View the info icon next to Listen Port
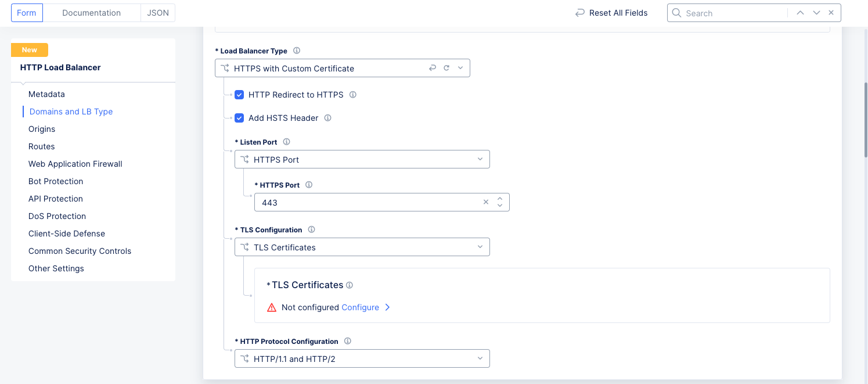 click(x=286, y=142)
